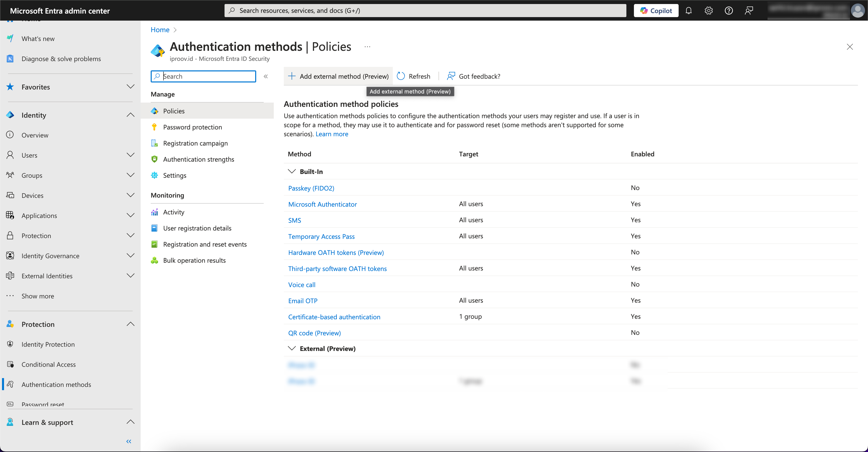This screenshot has height=452, width=868.
Task: Click the help question mark icon
Action: (729, 11)
